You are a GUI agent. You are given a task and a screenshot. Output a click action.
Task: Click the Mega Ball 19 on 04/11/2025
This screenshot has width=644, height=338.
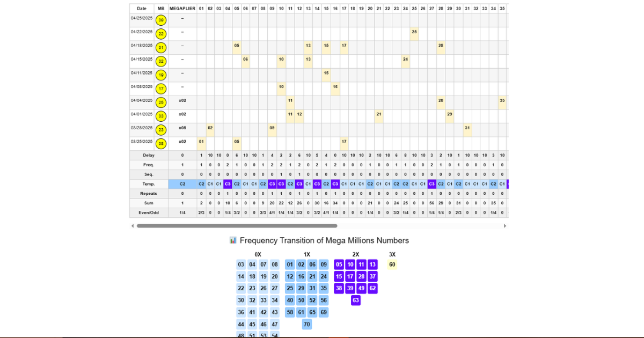pos(161,75)
